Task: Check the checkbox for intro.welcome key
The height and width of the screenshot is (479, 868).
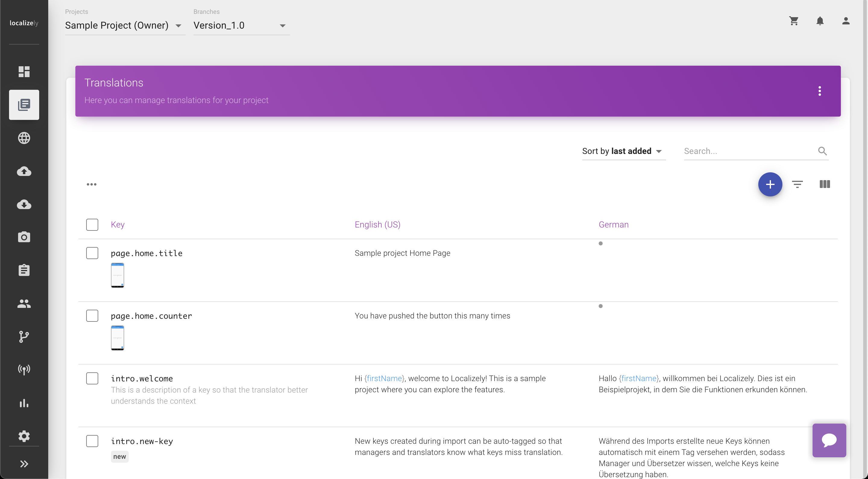Action: pyautogui.click(x=92, y=378)
